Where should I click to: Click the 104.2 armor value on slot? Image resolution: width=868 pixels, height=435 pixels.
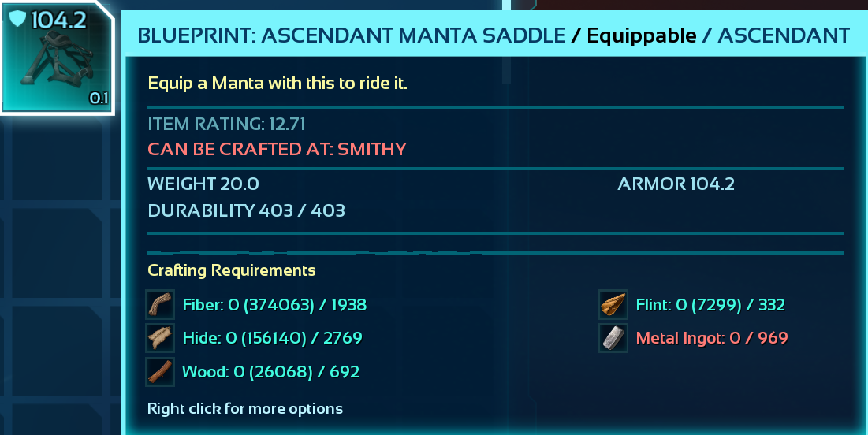tap(58, 20)
